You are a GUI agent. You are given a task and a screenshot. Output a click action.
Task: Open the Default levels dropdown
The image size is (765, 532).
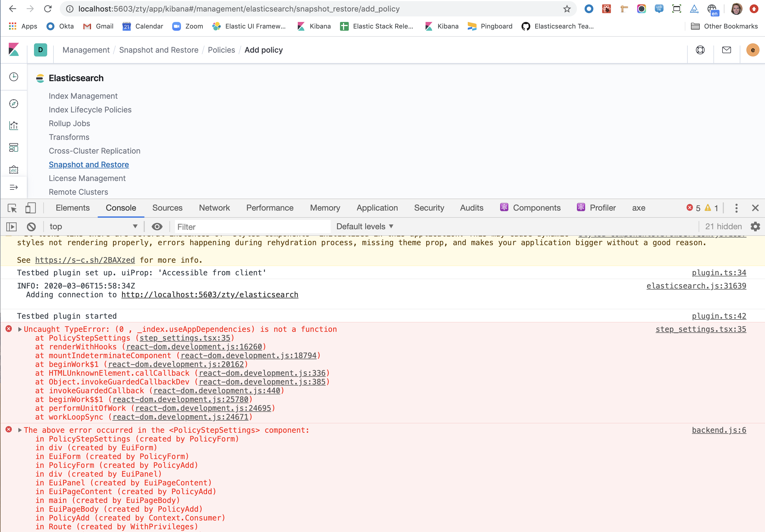pos(364,227)
